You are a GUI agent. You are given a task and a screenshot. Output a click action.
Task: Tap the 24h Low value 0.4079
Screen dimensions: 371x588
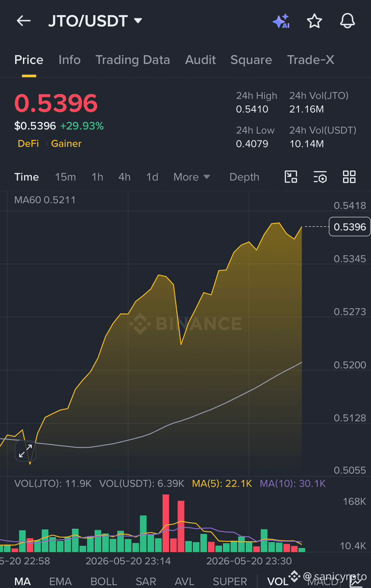[252, 144]
